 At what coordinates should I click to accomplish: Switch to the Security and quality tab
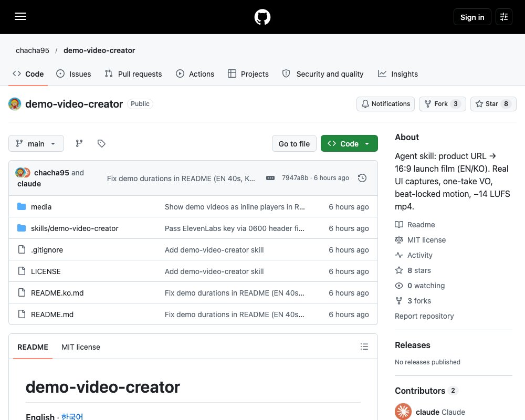point(323,74)
